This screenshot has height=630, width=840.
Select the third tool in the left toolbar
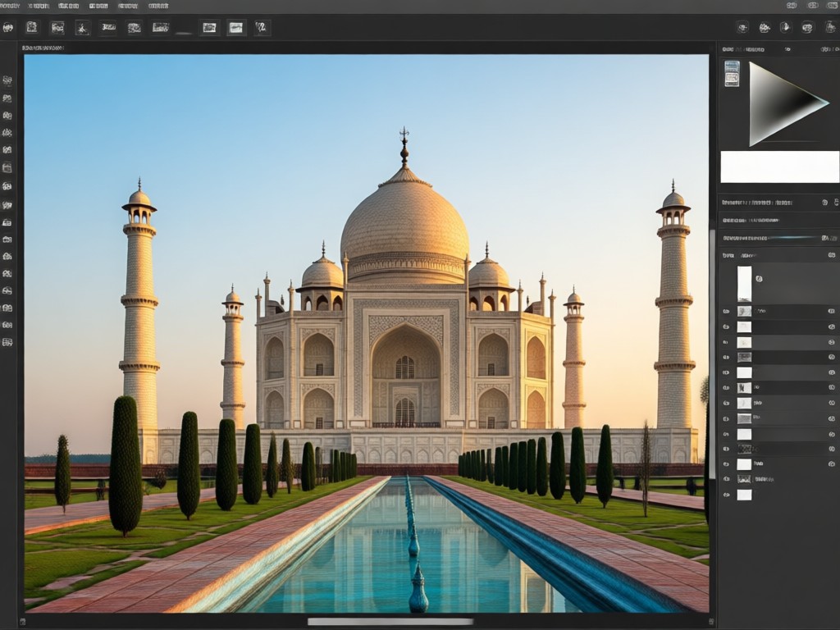click(7, 116)
